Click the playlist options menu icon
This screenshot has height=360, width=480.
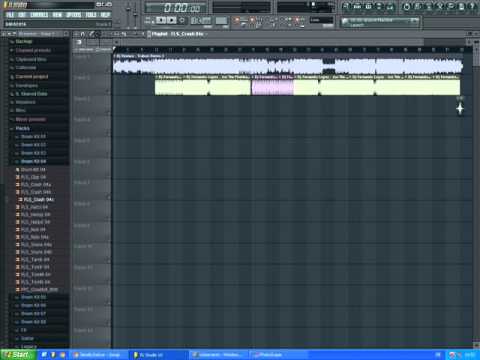click(x=76, y=34)
